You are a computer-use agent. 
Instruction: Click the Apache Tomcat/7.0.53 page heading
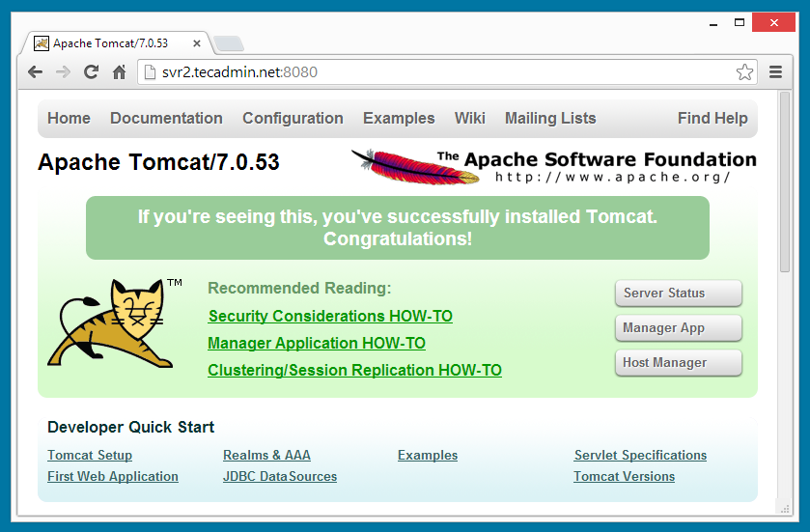[158, 162]
